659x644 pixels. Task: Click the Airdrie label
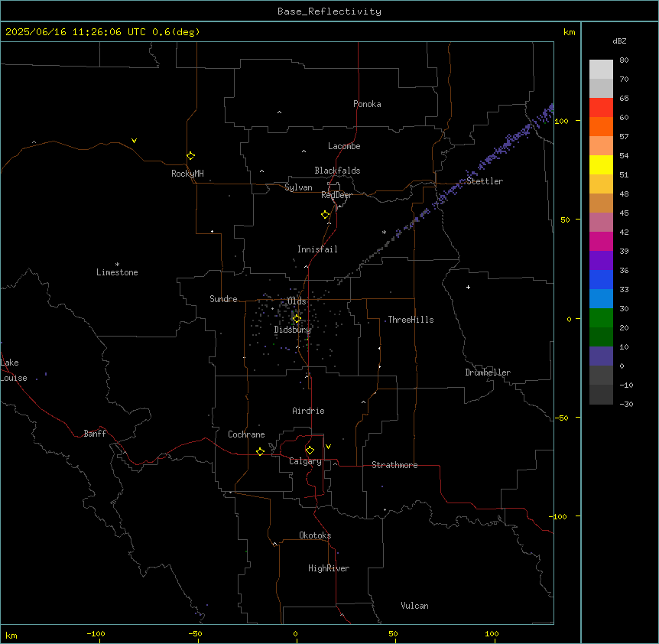tap(309, 411)
